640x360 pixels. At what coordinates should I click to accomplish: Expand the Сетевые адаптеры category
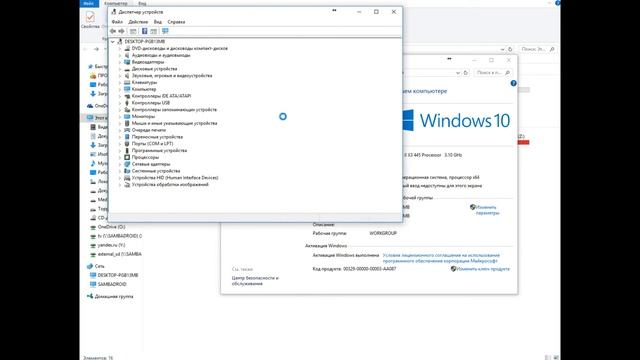pos(120,164)
